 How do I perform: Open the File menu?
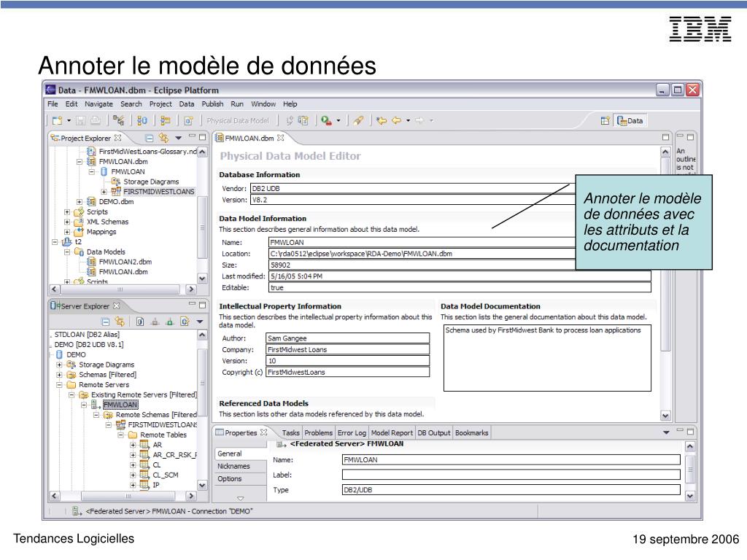pyautogui.click(x=53, y=104)
